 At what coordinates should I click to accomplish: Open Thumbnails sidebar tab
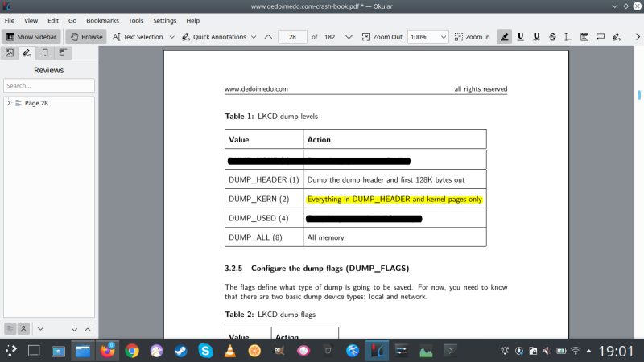[10, 53]
